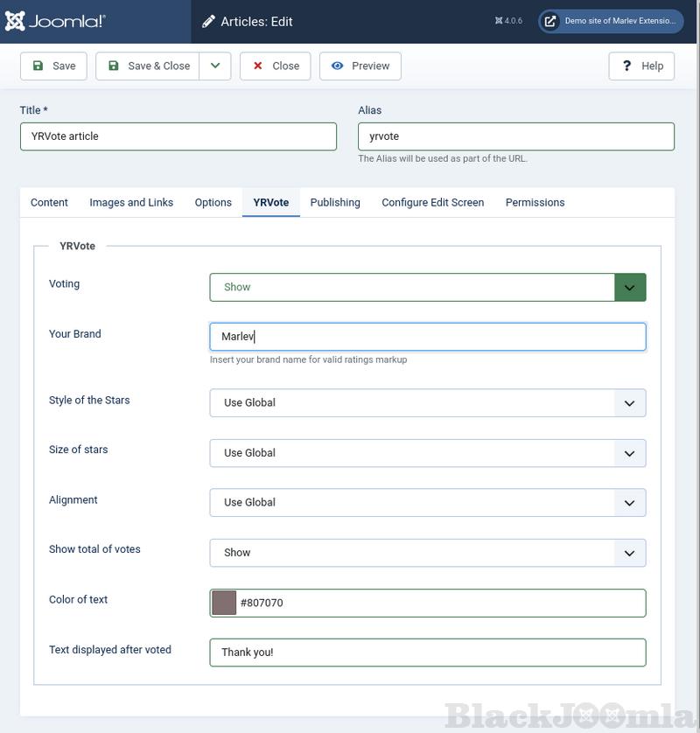The height and width of the screenshot is (733, 700).
Task: Click the Save button with disk icon
Action: pos(53,66)
